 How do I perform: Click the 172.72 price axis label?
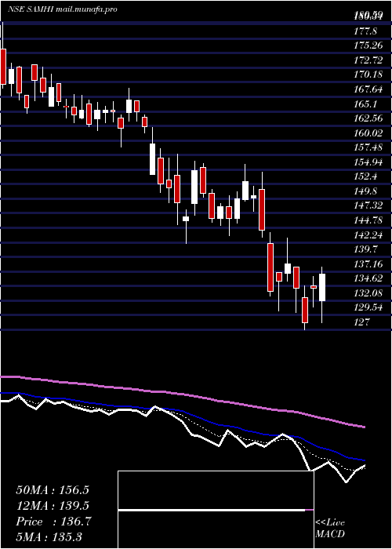coord(368,60)
